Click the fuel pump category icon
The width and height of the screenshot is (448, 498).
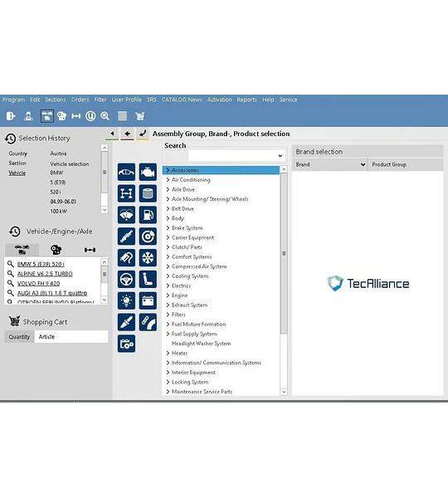tap(148, 215)
